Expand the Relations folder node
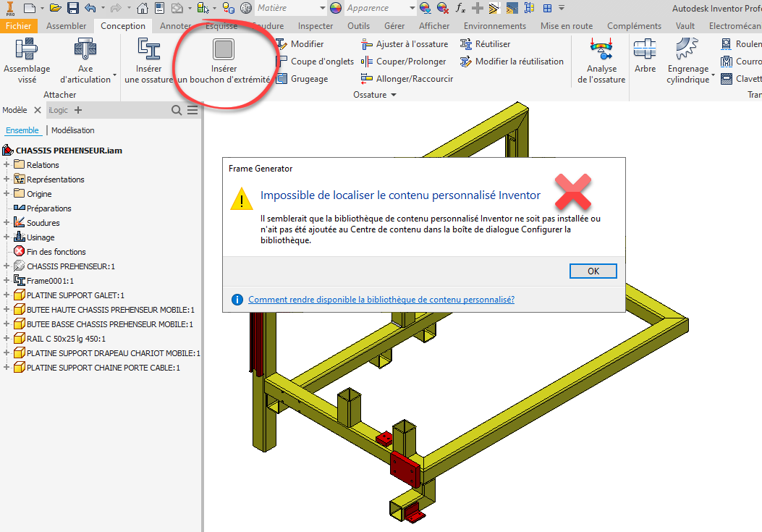The width and height of the screenshot is (762, 532). [7, 165]
